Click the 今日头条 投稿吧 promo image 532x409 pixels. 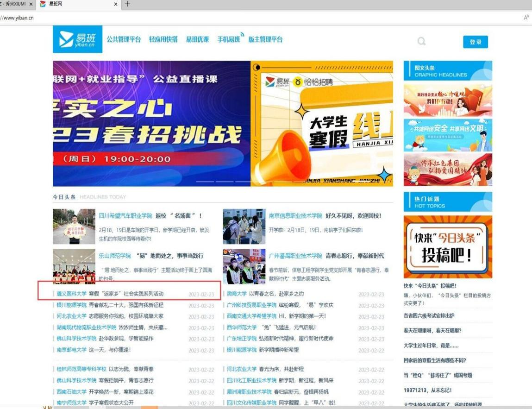click(448, 246)
